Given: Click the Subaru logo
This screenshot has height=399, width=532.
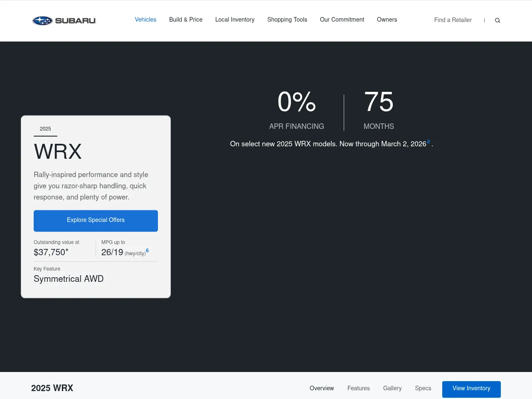Looking at the screenshot, I should coord(64,20).
